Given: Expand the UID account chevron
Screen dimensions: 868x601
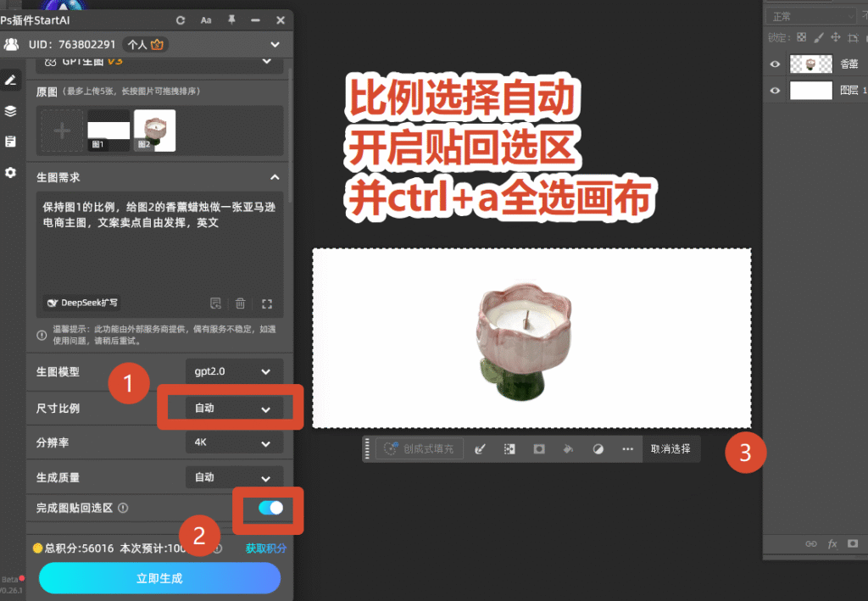Looking at the screenshot, I should pyautogui.click(x=275, y=44).
